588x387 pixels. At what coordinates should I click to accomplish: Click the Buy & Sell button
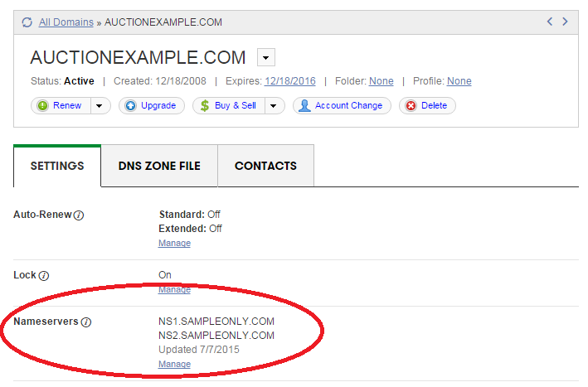click(x=230, y=105)
